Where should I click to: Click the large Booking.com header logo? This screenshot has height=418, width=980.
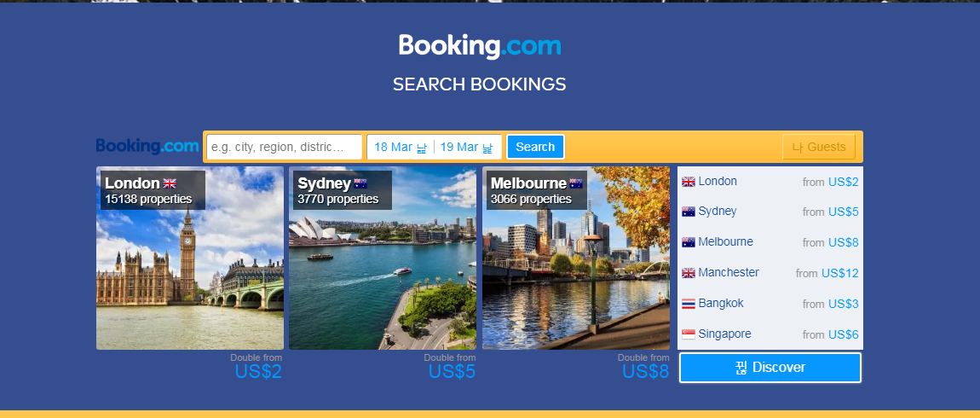click(x=480, y=46)
